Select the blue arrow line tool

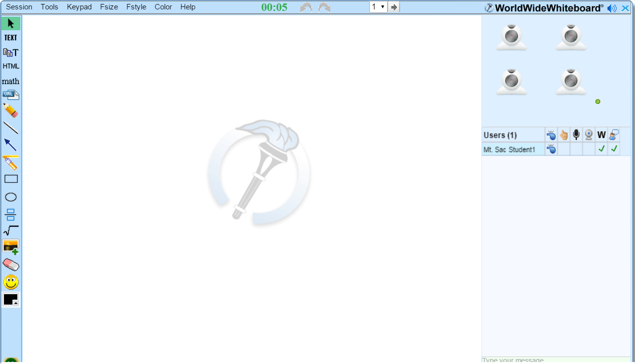pos(11,145)
